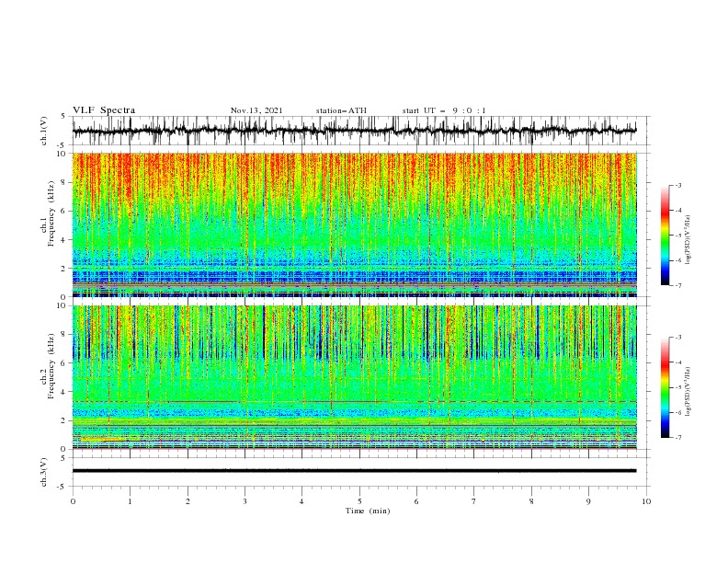Image resolution: width=728 pixels, height=563 pixels.
Task: Select the date text "Nov.13, 2021"
Action: 256,110
